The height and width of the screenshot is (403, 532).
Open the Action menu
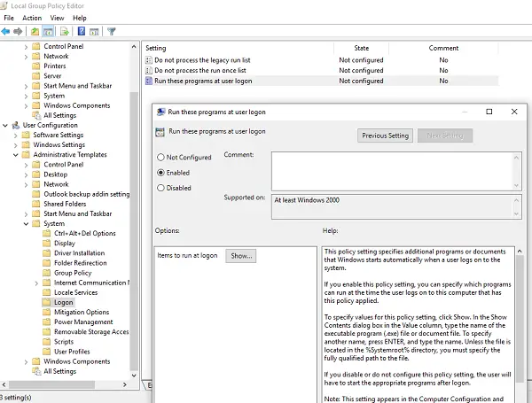[32, 18]
